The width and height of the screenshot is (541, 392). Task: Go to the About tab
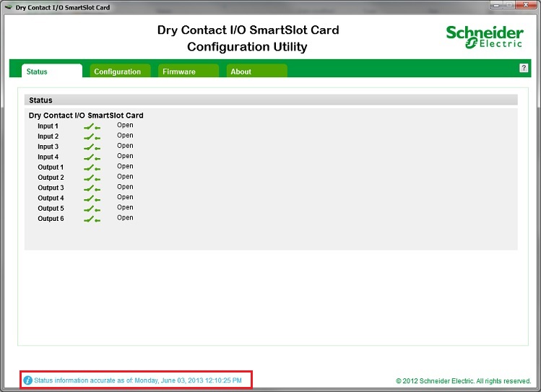coord(256,71)
